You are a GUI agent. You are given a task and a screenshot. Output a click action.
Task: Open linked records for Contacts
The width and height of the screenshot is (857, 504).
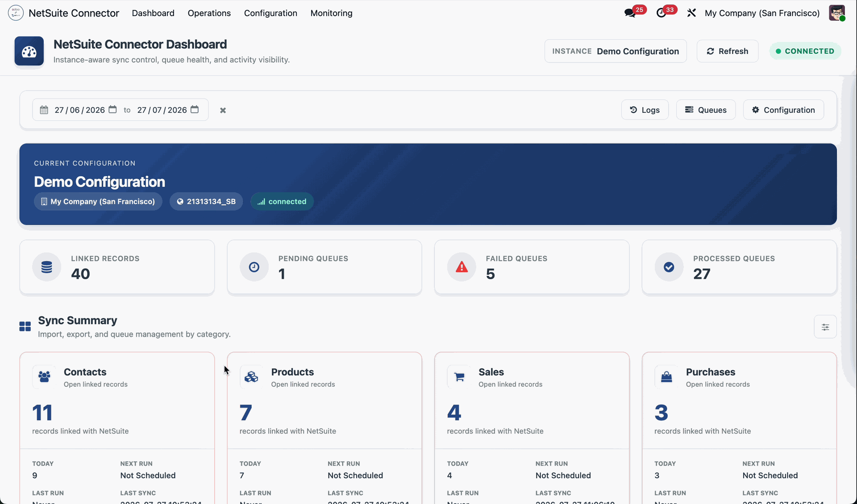tap(96, 384)
